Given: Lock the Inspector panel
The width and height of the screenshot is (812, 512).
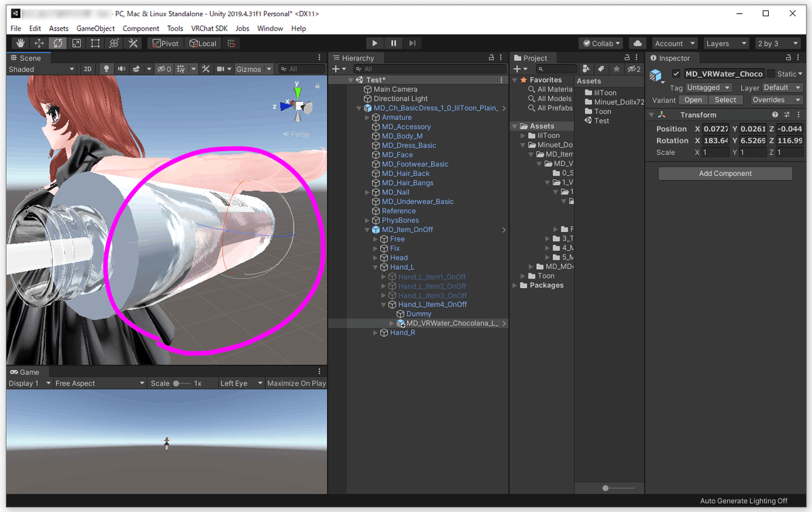Looking at the screenshot, I should (787, 58).
